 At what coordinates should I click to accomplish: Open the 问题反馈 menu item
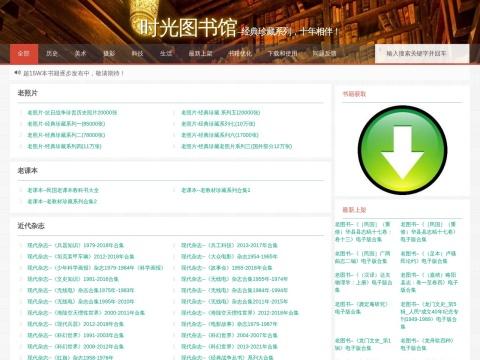click(324, 53)
